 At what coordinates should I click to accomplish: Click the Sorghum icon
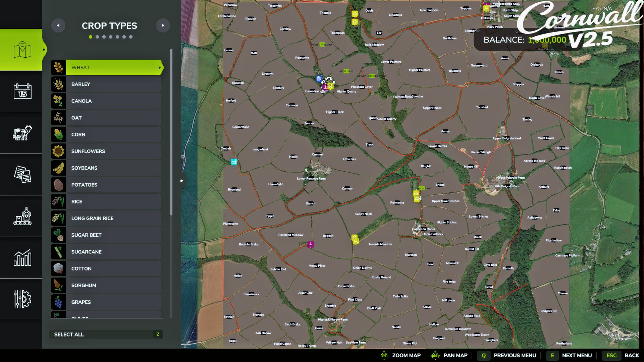tap(58, 285)
